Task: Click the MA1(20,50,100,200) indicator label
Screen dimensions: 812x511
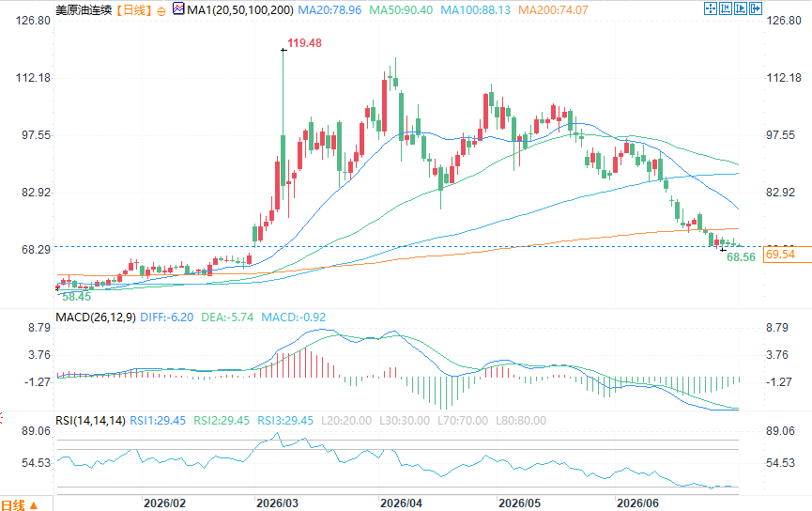Action: [x=239, y=9]
